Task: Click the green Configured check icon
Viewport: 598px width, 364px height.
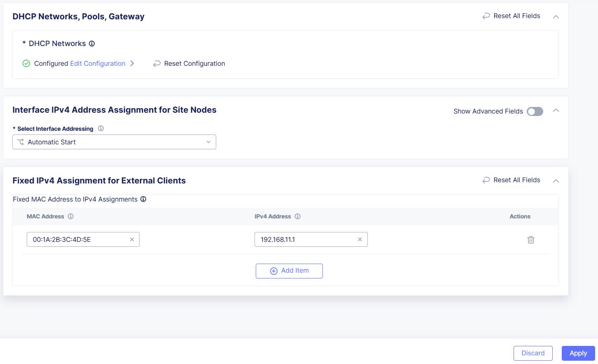Action: tap(26, 63)
